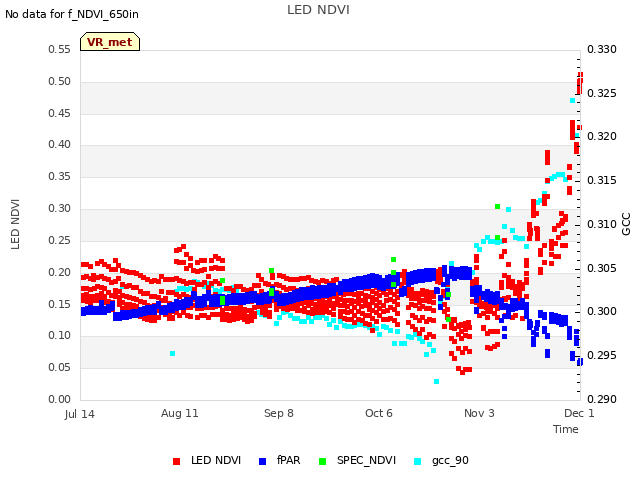The height and width of the screenshot is (480, 640).
Task: Click the 0.50 left axis value
Action: tap(60, 81)
